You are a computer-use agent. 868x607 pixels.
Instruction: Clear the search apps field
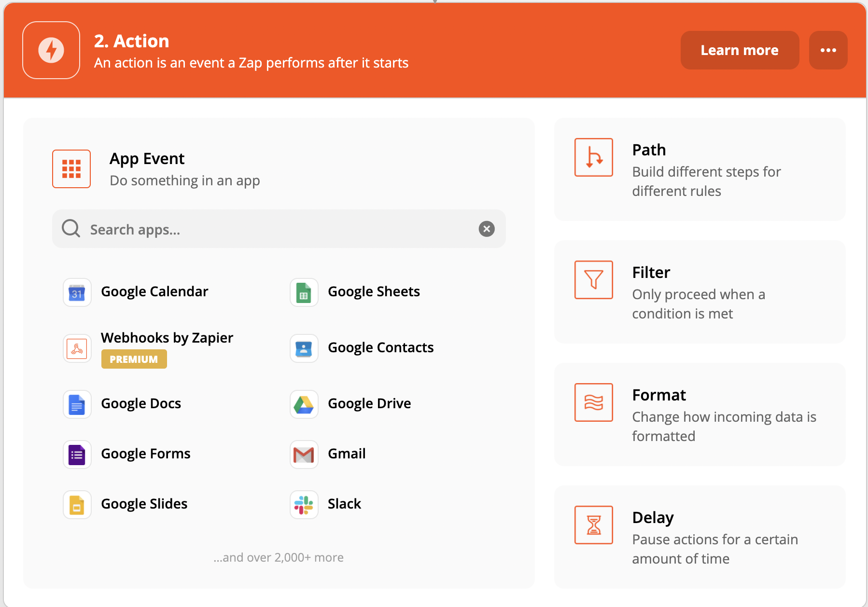(x=487, y=229)
